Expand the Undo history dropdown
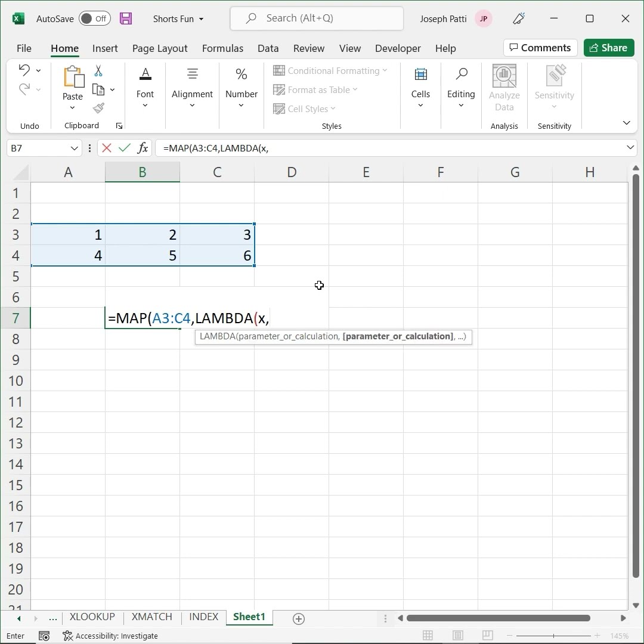Image resolution: width=644 pixels, height=644 pixels. tap(38, 70)
